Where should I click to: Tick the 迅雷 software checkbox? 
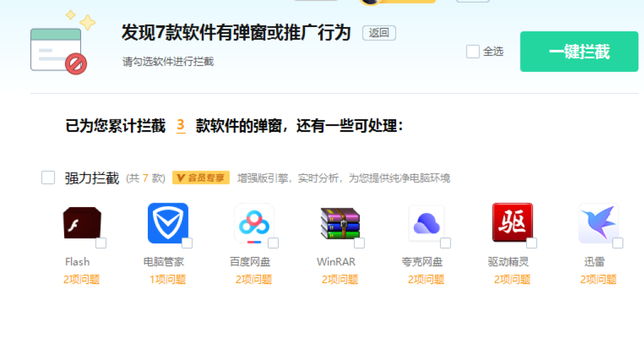618,243
